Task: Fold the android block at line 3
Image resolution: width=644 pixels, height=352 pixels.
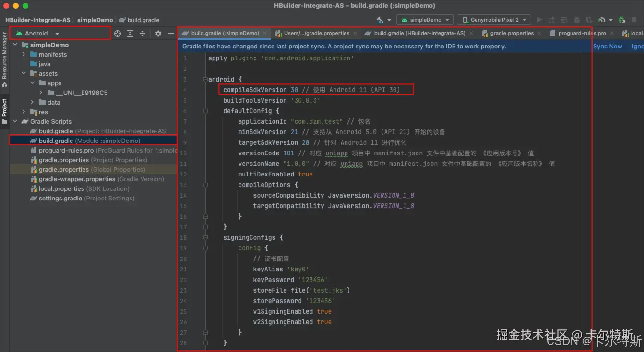Action: 205,79
